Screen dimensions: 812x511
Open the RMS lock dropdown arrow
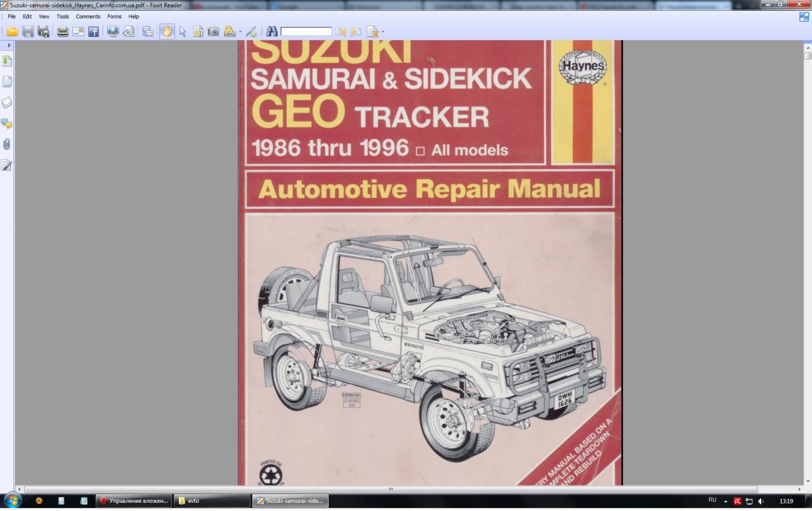pos(240,32)
